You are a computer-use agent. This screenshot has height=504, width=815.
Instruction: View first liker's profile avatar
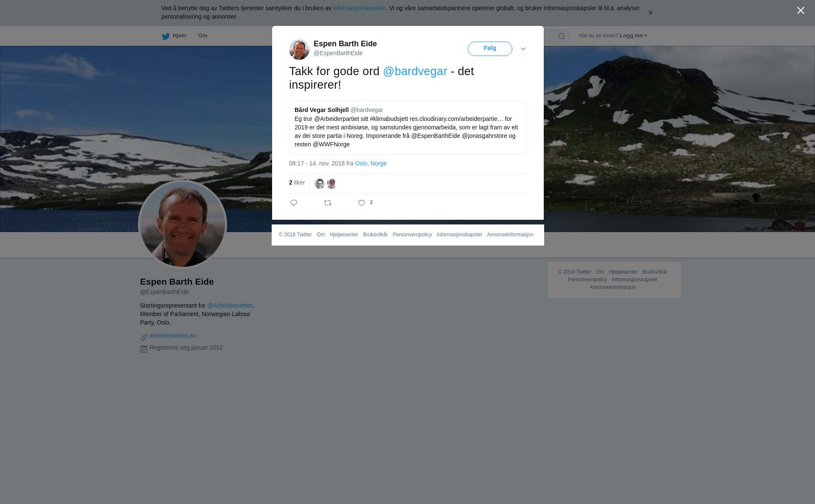(320, 184)
